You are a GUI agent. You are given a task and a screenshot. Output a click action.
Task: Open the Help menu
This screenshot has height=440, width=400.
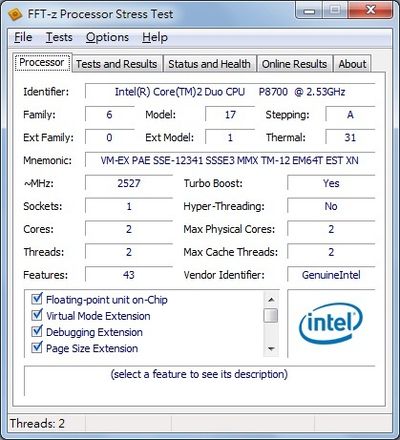[x=155, y=37]
